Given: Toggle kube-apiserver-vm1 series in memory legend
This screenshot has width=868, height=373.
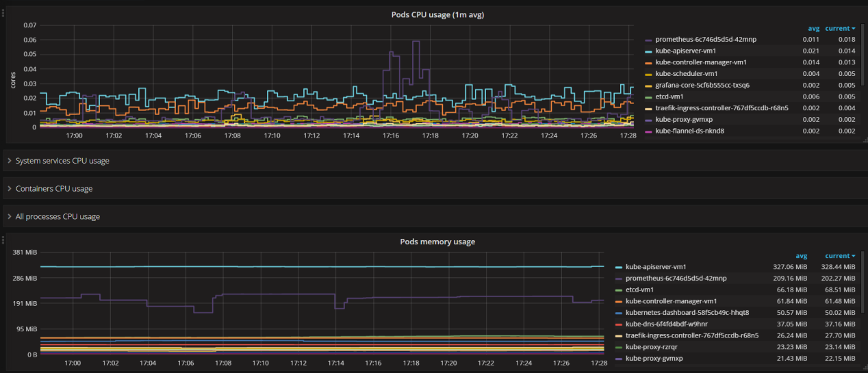Looking at the screenshot, I should 656,267.
